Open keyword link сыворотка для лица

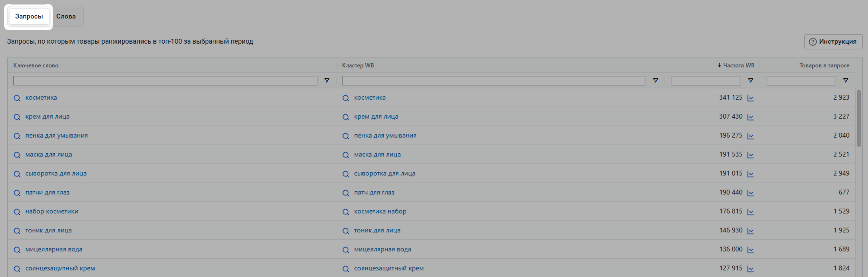click(56, 173)
